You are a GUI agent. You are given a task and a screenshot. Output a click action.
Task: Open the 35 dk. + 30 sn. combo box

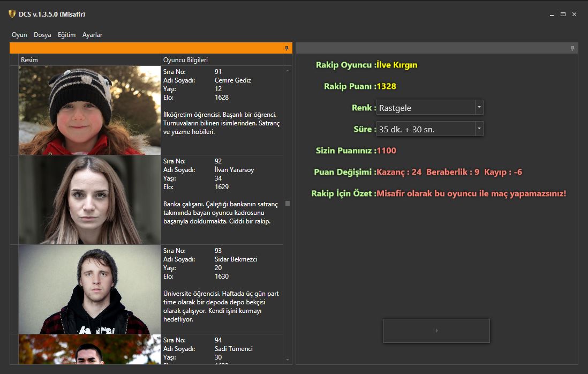429,129
